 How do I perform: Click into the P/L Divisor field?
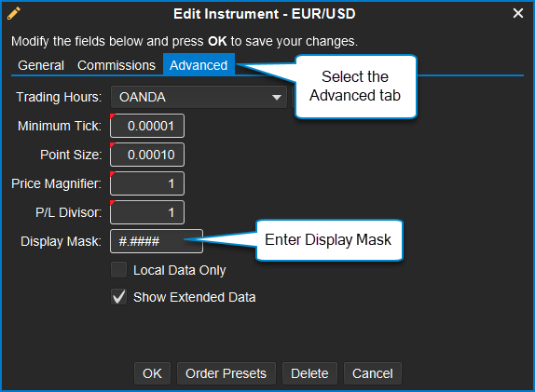click(147, 212)
